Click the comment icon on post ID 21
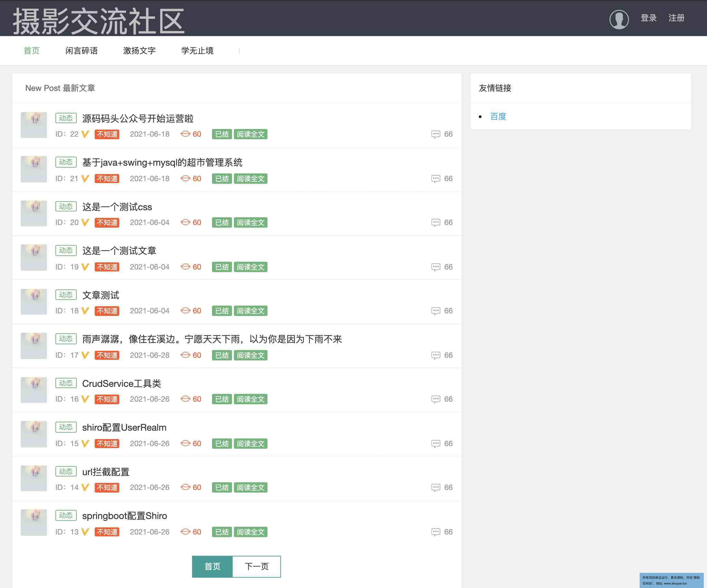707x588 pixels. point(436,179)
